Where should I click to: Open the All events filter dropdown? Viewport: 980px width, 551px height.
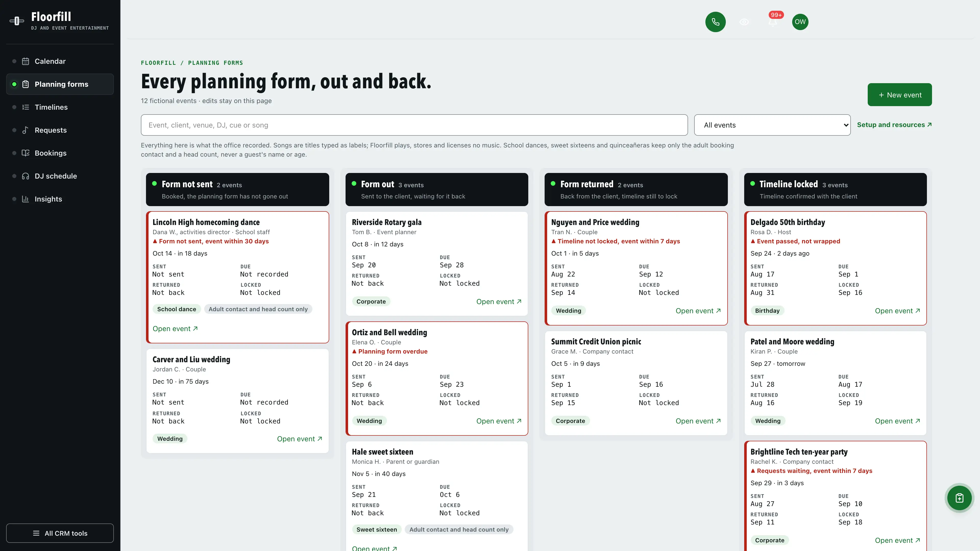click(772, 125)
